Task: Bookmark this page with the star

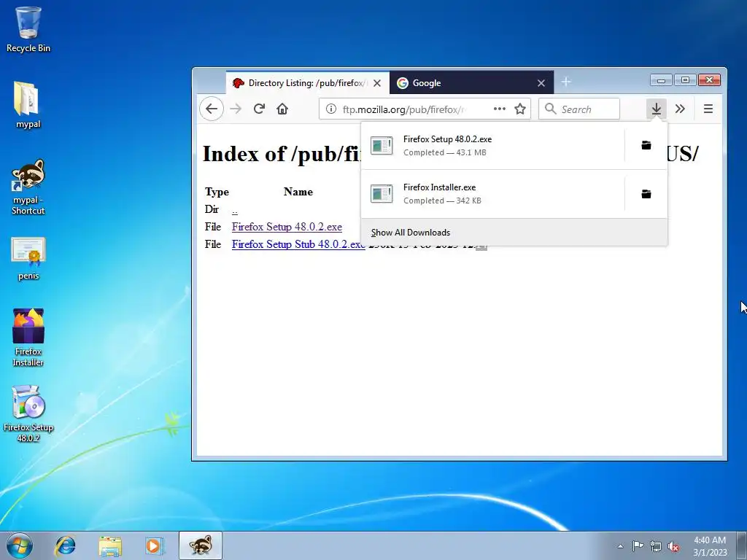Action: [x=519, y=109]
